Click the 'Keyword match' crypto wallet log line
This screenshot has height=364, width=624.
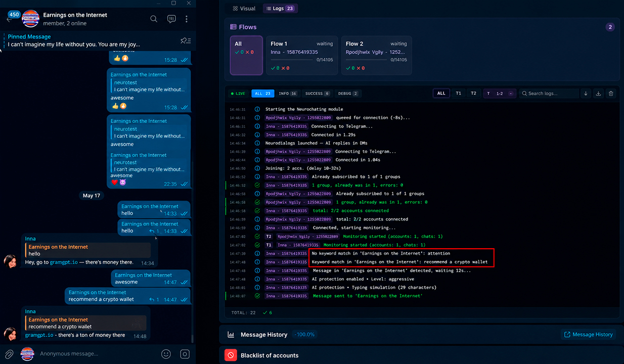399,262
